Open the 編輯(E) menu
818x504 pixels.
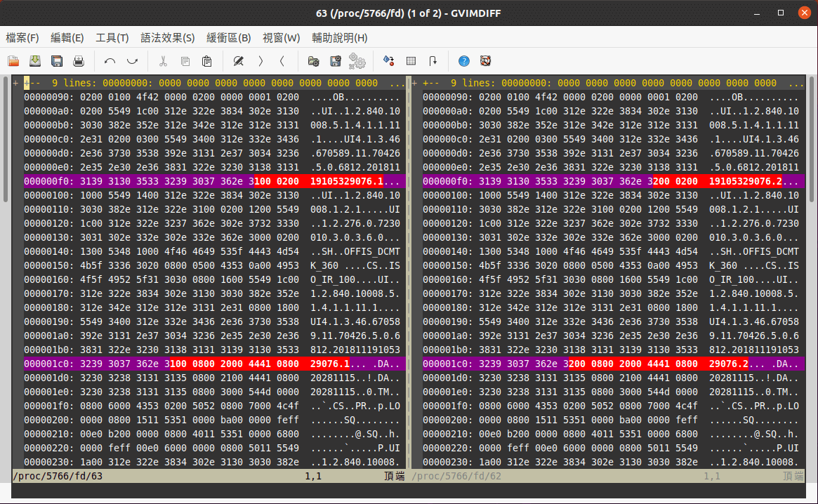[x=67, y=38]
